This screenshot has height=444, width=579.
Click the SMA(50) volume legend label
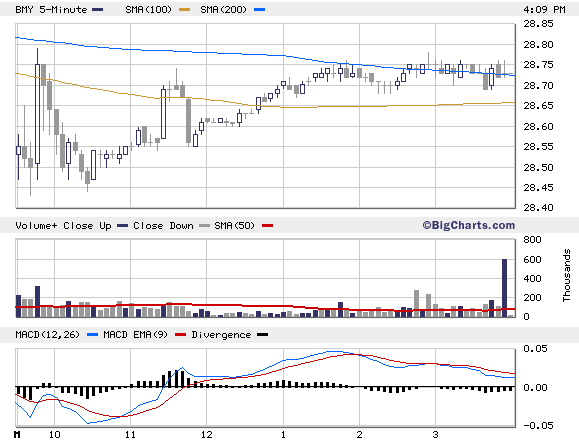(x=234, y=226)
